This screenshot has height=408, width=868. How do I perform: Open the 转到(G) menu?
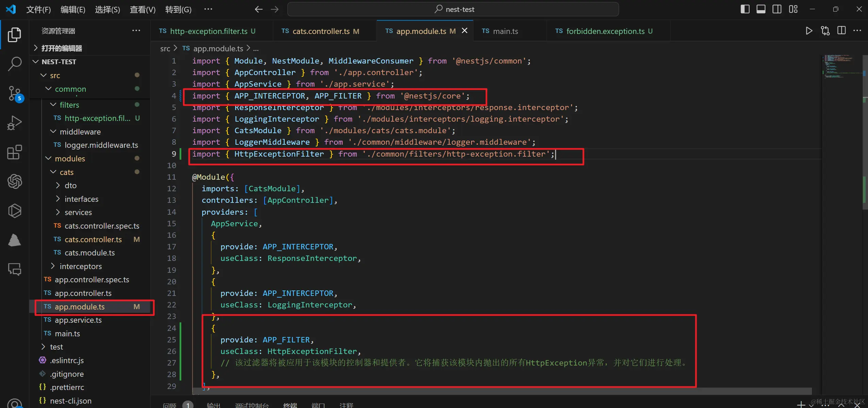[x=178, y=9]
